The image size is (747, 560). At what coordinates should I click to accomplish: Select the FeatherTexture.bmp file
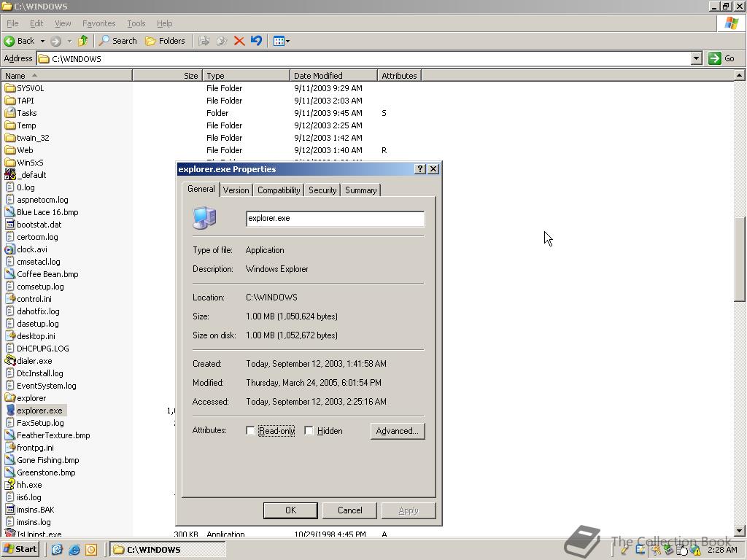(53, 435)
